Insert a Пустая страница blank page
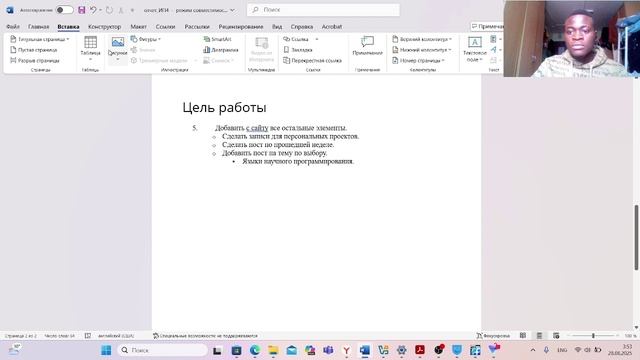The image size is (640, 360). pos(34,50)
